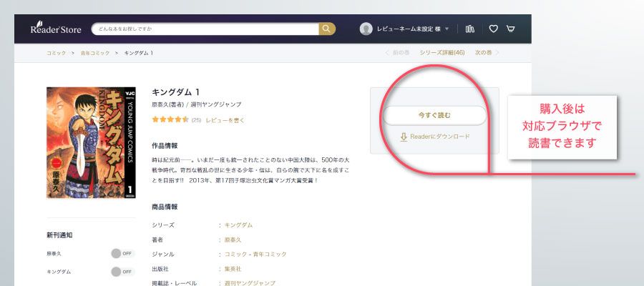Click the author line 原泰久(著者) / 週刊ヤングジャンプ
644x286 pixels.
[x=197, y=104]
